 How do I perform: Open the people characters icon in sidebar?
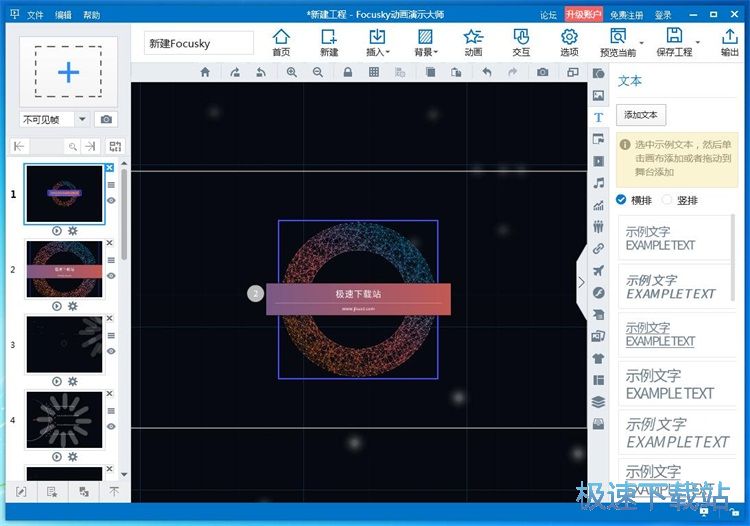(x=598, y=227)
